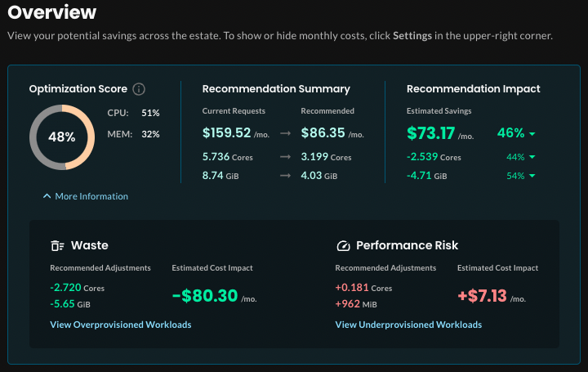Click the Waste trash can icon
Image resolution: width=588 pixels, height=372 pixels.
pos(57,245)
